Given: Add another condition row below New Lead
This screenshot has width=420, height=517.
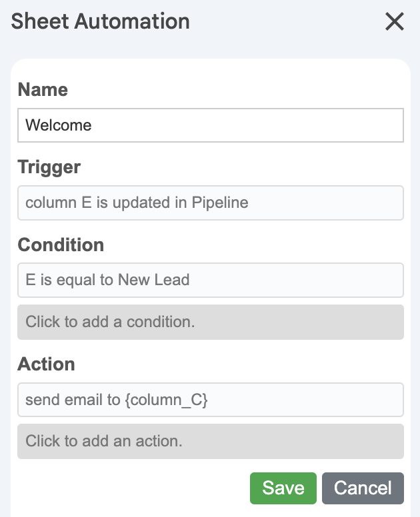Looking at the screenshot, I should coord(210,322).
